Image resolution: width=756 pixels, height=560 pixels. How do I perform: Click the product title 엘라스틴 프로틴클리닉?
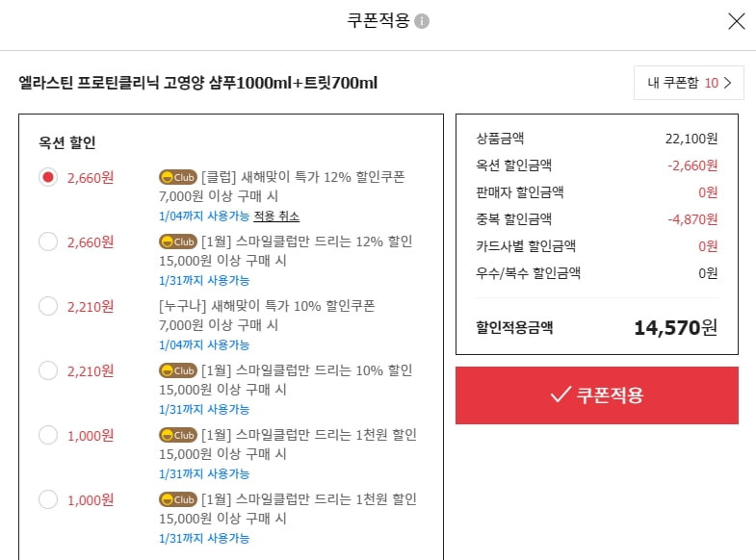[x=197, y=83]
